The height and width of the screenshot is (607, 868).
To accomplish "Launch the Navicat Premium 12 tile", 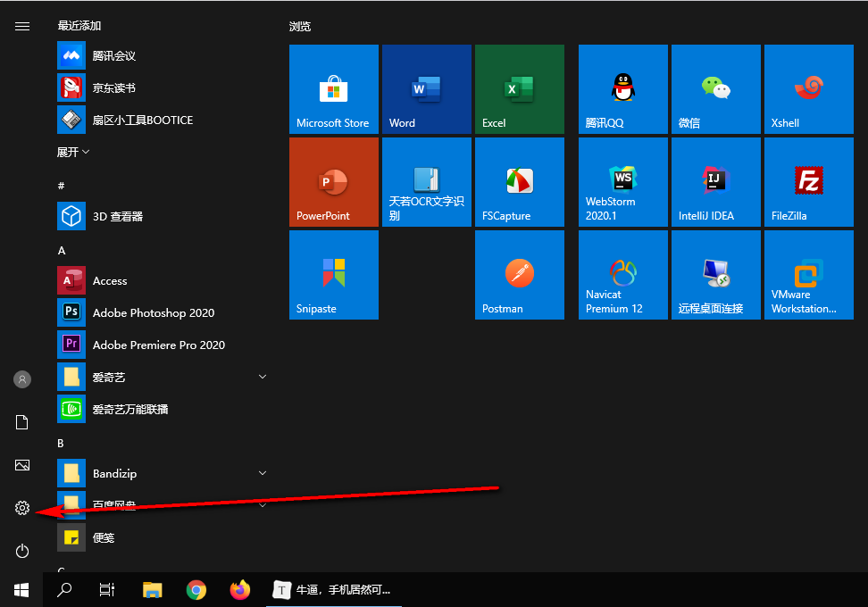I will 623,275.
